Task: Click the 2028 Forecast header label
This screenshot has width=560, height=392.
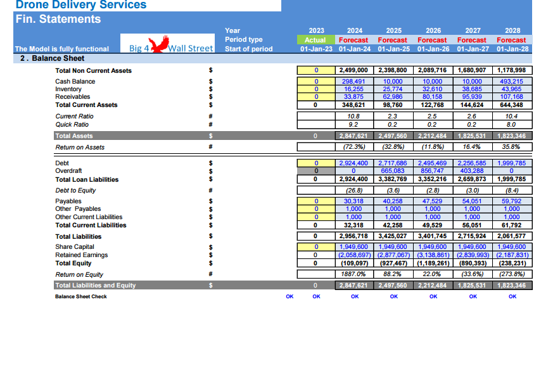Action: coord(511,40)
